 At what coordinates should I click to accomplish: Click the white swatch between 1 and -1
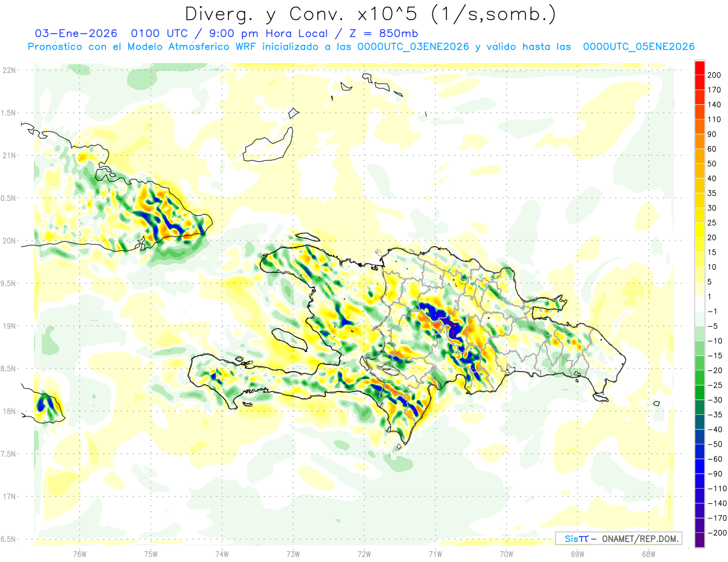[699, 304]
